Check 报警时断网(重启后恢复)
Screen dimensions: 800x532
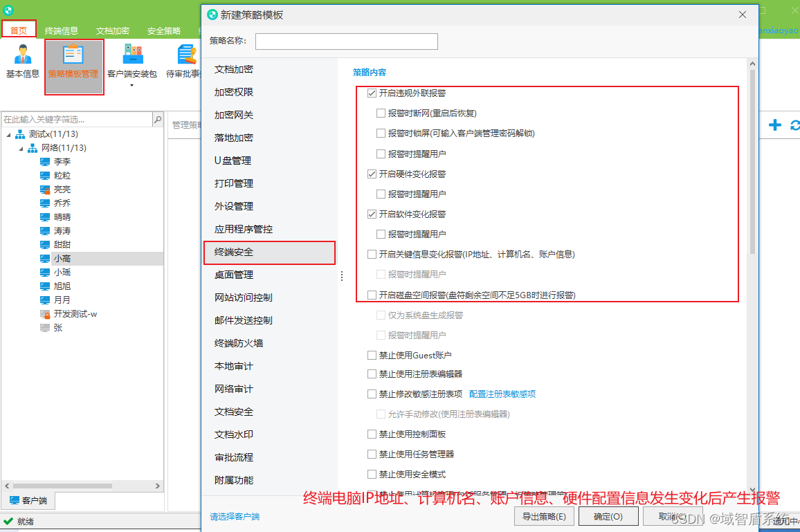[x=381, y=113]
